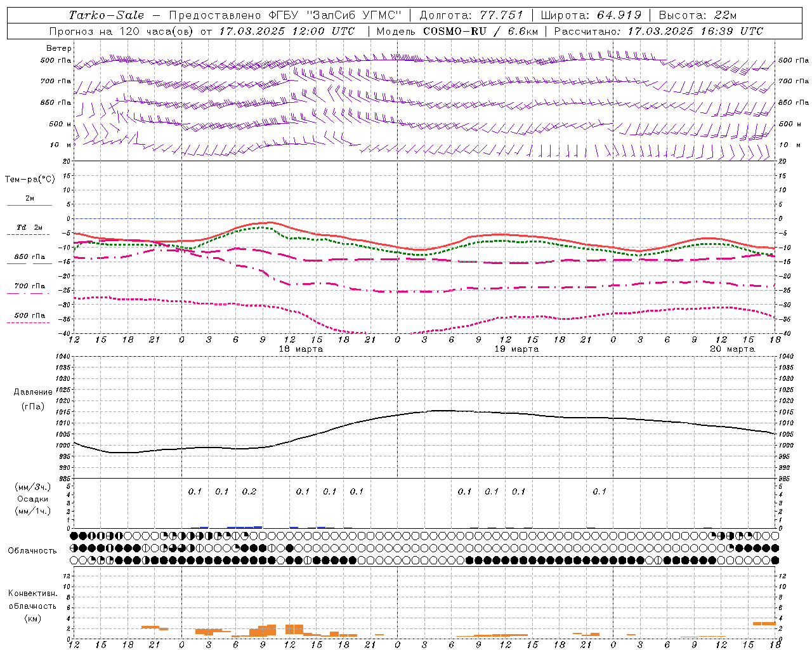Click the Осадки panel label

(32, 499)
